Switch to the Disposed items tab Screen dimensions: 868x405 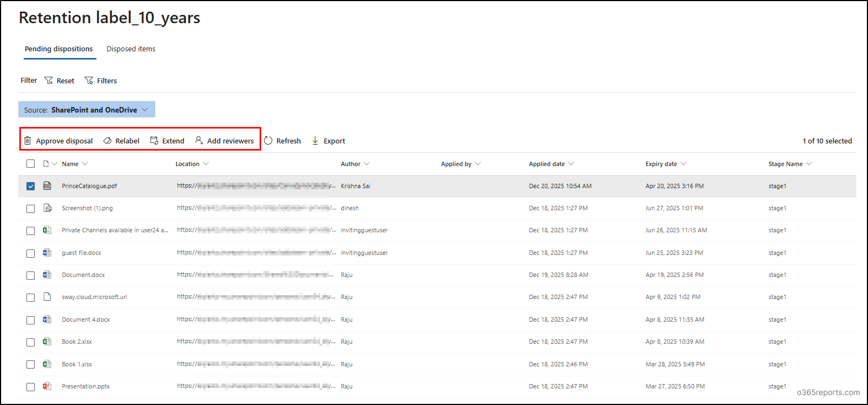(x=131, y=49)
